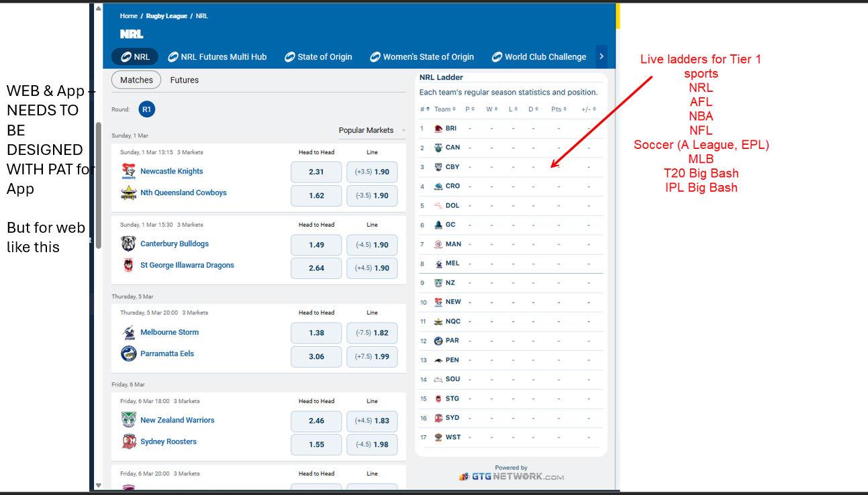Image resolution: width=868 pixels, height=495 pixels.
Task: Go to Home breadcrumb
Action: pos(129,16)
